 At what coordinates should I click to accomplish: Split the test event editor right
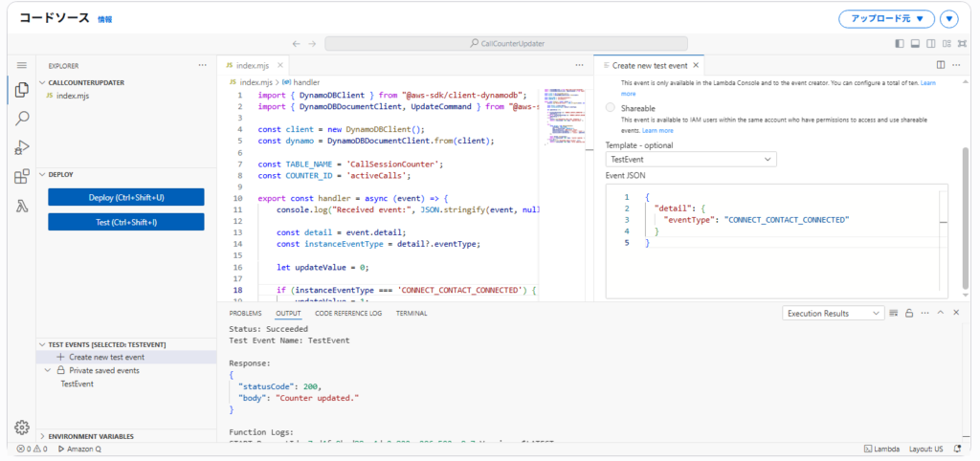941,65
